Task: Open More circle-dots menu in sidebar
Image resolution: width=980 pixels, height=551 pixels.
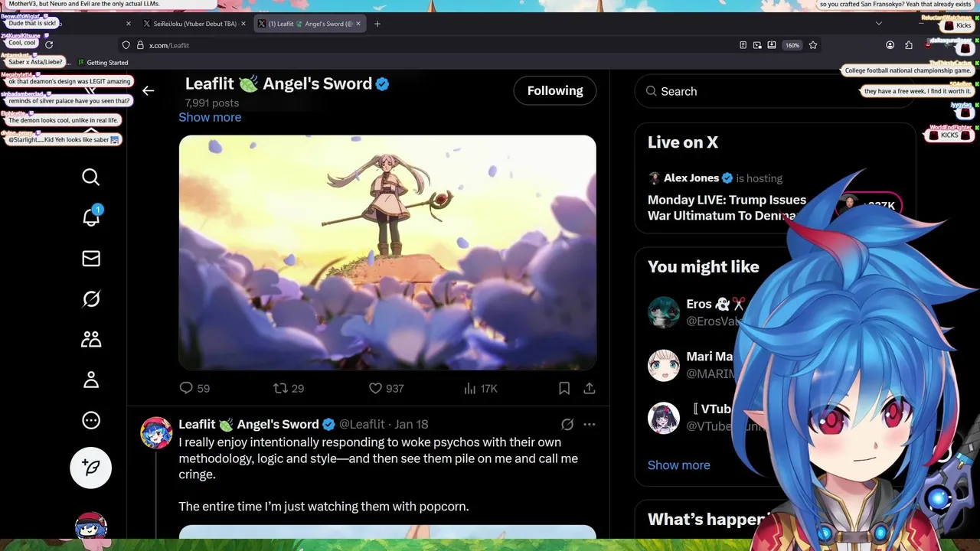Action: 91,420
